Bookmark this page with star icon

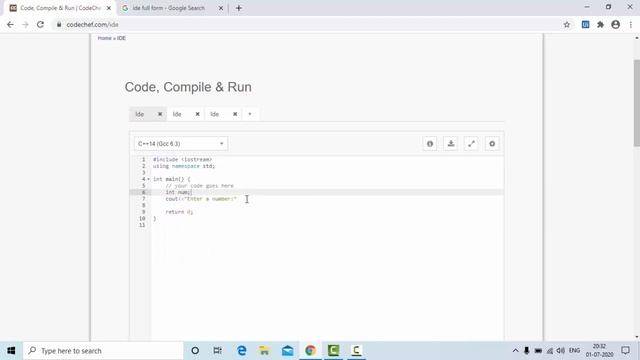click(567, 24)
